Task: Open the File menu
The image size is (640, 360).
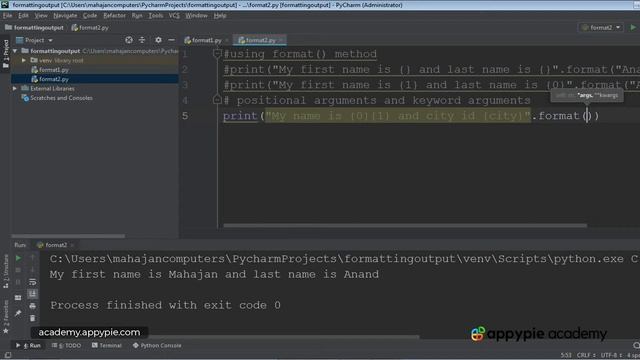Action: coord(7,16)
